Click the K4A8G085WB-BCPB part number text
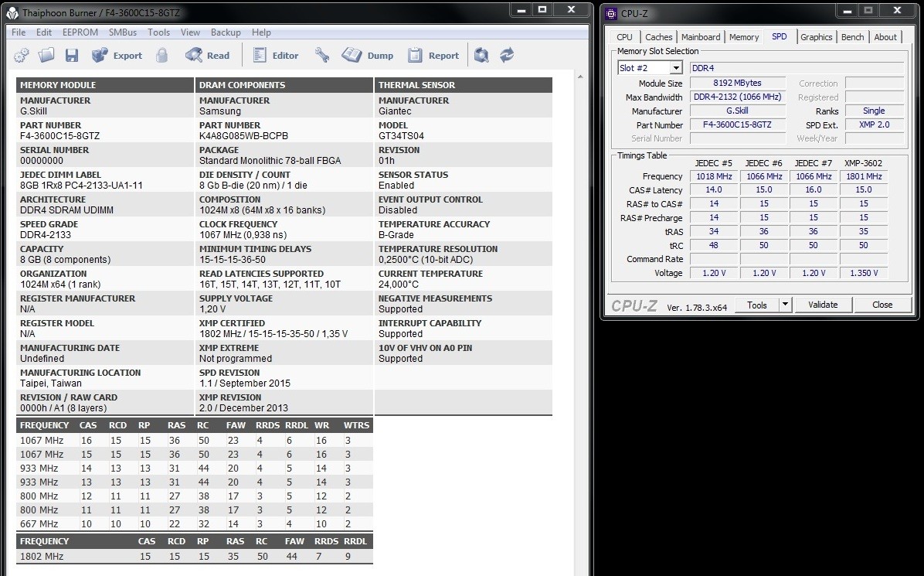This screenshot has height=576, width=924. click(x=243, y=135)
